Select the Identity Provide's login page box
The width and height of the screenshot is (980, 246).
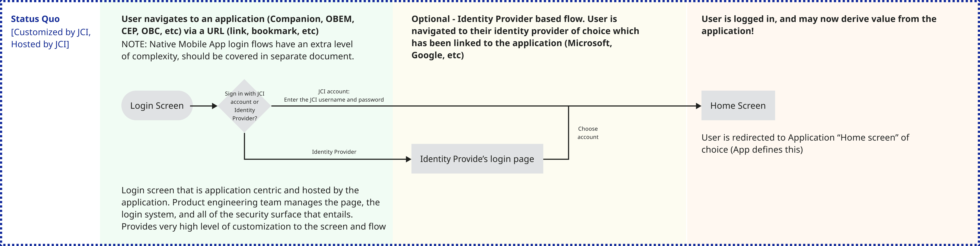point(477,159)
